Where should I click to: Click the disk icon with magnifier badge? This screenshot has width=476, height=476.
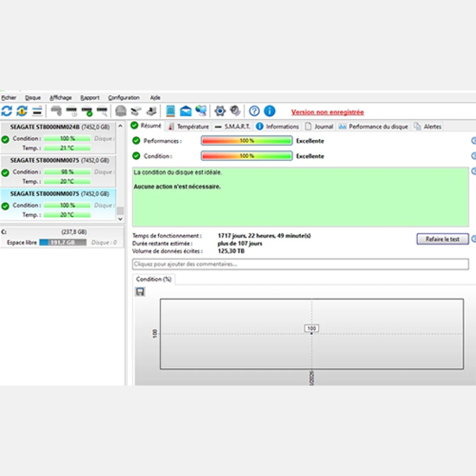102,112
